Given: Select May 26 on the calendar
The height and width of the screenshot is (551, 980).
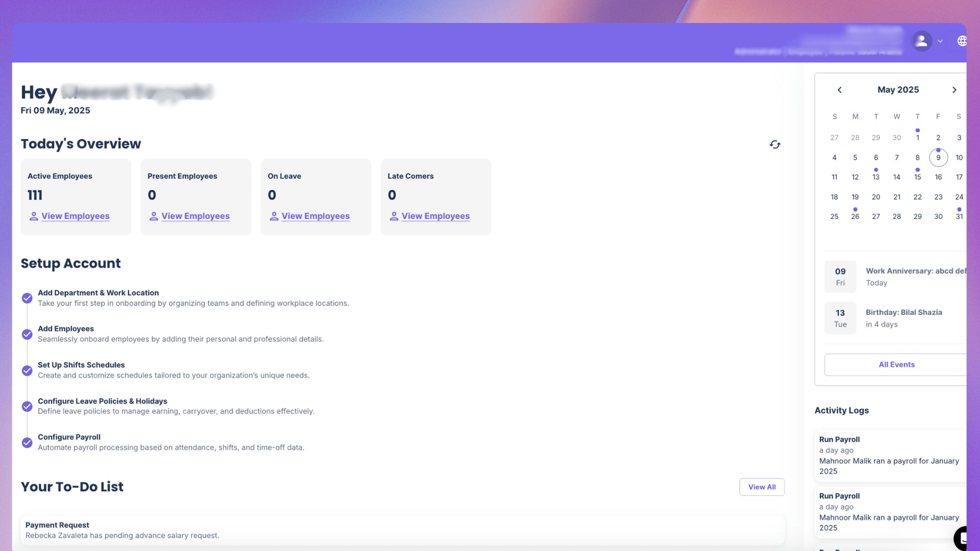Looking at the screenshot, I should (x=855, y=216).
